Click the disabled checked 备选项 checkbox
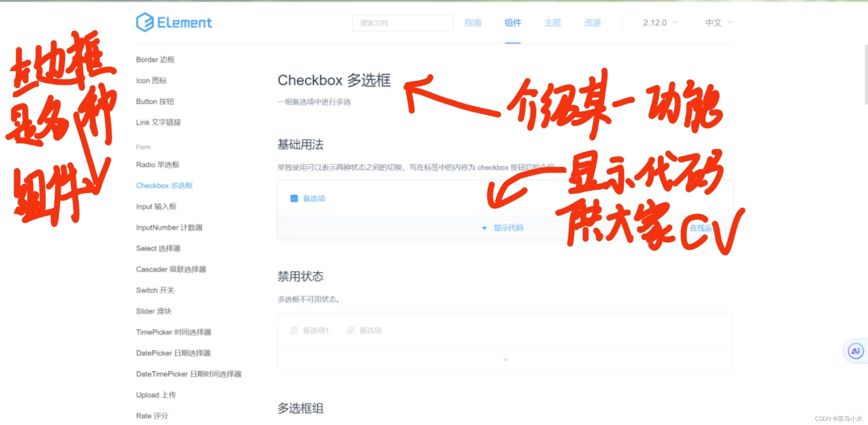This screenshot has width=868, height=425. click(x=351, y=330)
